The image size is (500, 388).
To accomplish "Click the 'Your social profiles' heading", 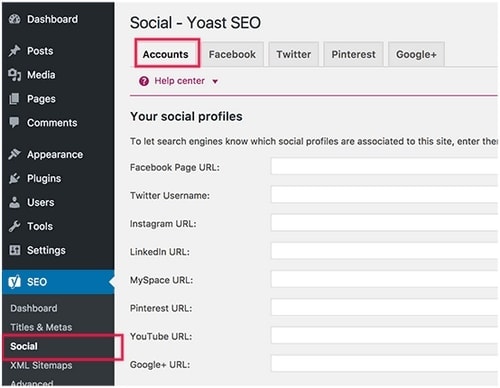I will coord(186,117).
